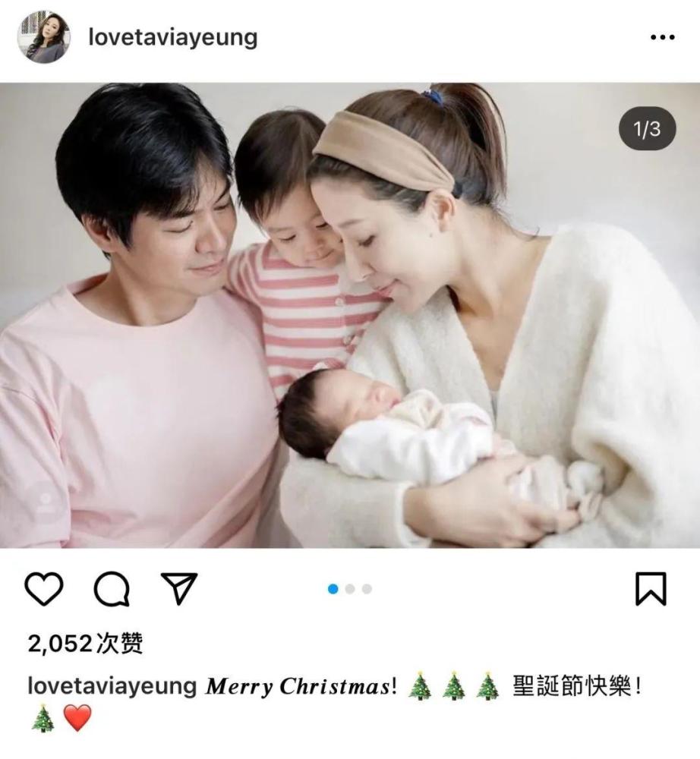Tap the Christmas tree emoji beside red heart
The image size is (700, 759).
pos(43,718)
